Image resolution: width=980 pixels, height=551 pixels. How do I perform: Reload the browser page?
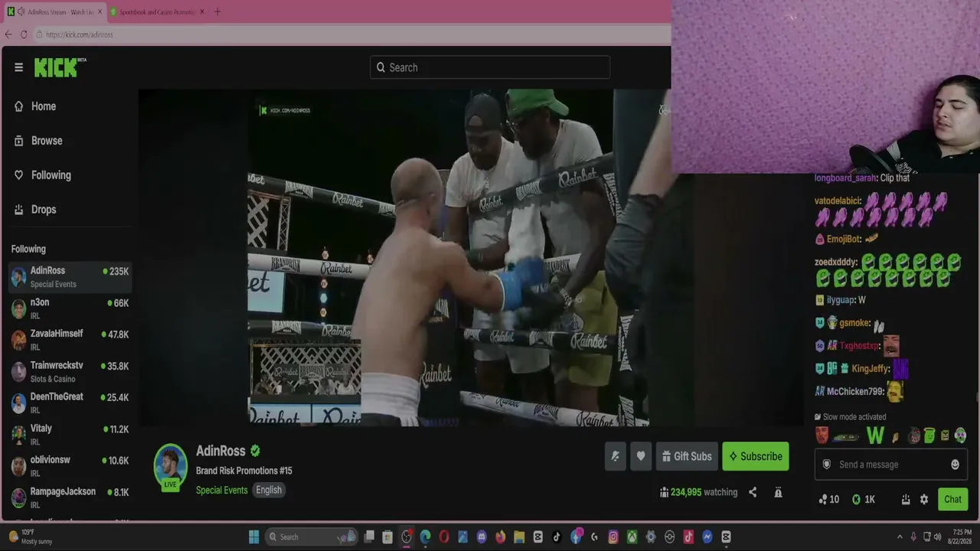pyautogui.click(x=24, y=34)
